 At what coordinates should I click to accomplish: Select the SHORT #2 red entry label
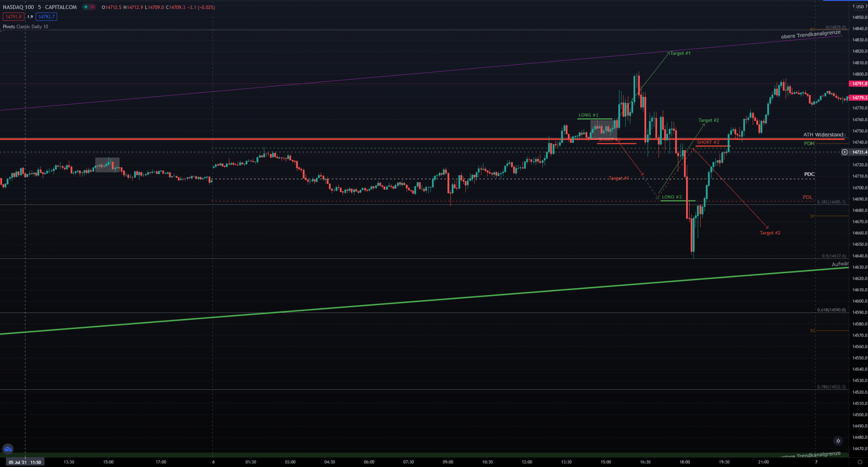coord(708,142)
